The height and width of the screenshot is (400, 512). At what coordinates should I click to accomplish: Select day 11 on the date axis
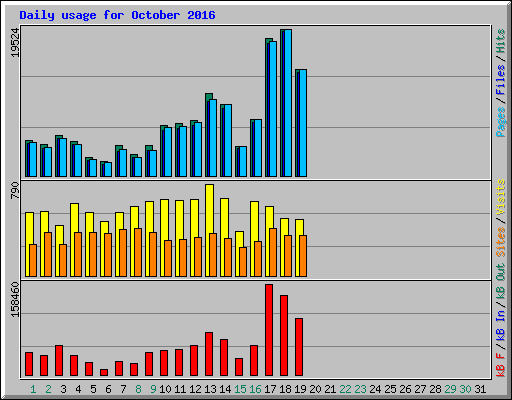coord(180,389)
